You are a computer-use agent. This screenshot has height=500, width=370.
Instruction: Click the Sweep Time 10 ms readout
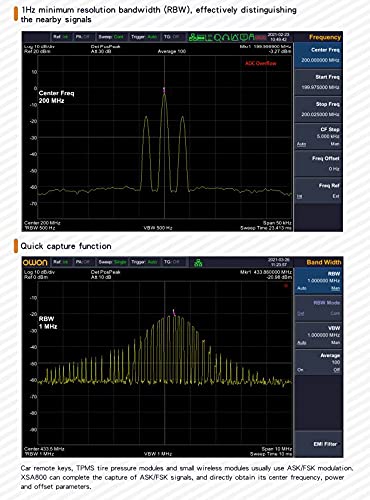pyautogui.click(x=271, y=454)
